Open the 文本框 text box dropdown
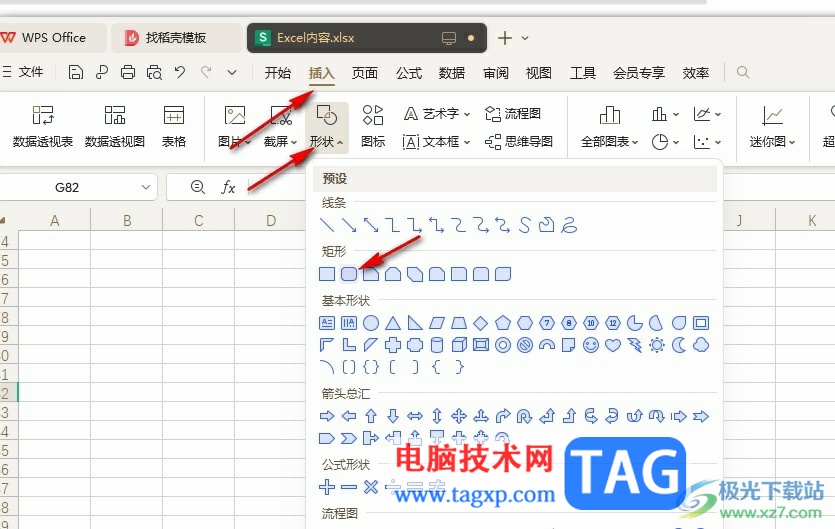The image size is (835, 529). click(437, 142)
